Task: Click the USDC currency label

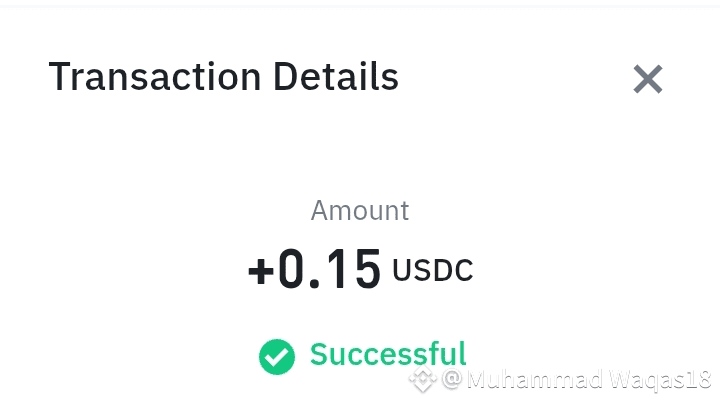Action: click(x=433, y=271)
